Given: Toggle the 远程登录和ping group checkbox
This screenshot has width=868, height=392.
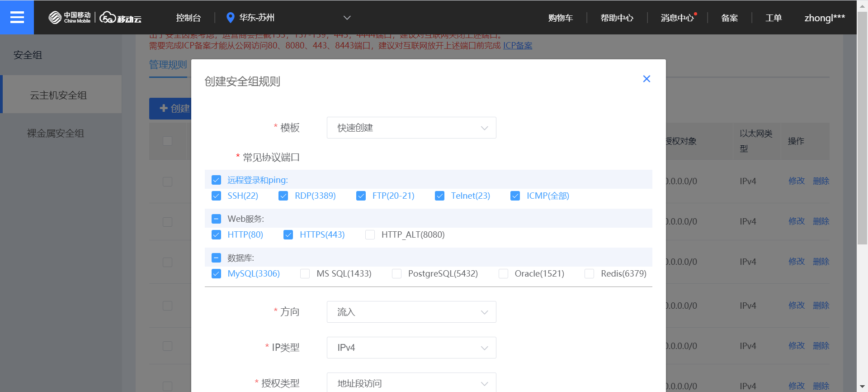Looking at the screenshot, I should (217, 180).
